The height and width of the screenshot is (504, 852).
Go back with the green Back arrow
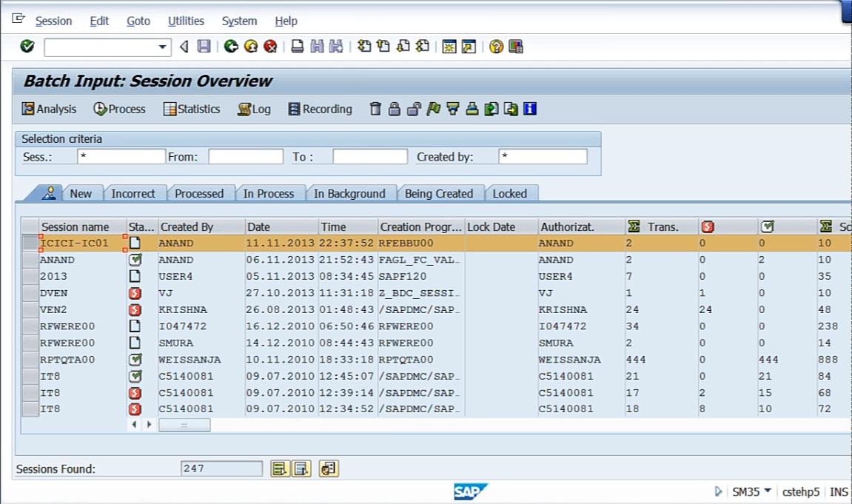231,47
